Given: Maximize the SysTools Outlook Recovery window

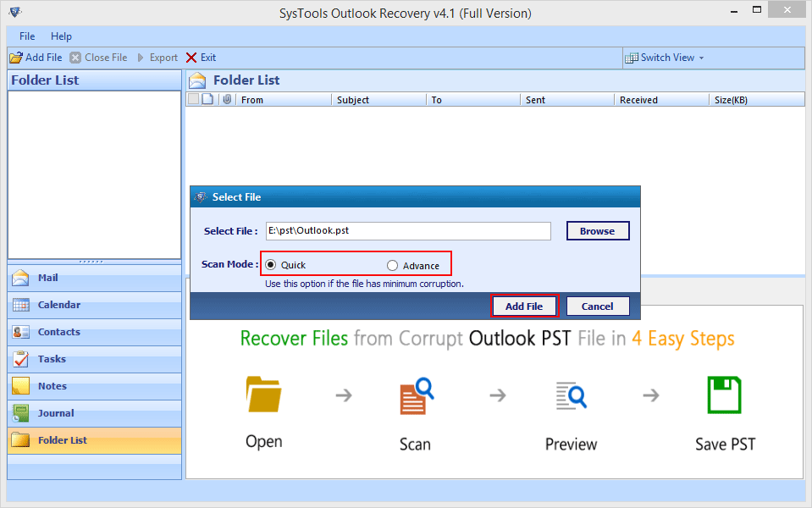Looking at the screenshot, I should tap(757, 9).
